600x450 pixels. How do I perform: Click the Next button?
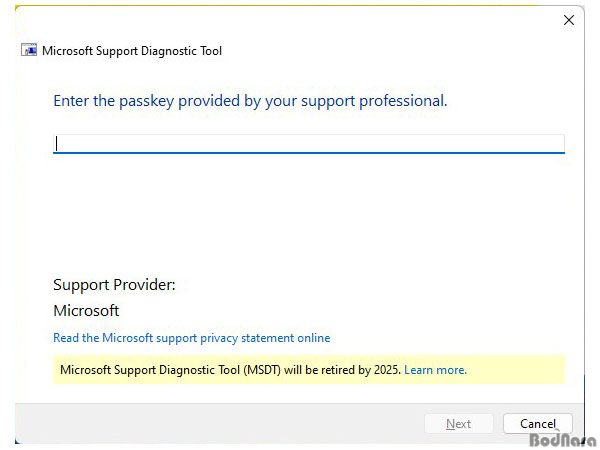pos(458,424)
